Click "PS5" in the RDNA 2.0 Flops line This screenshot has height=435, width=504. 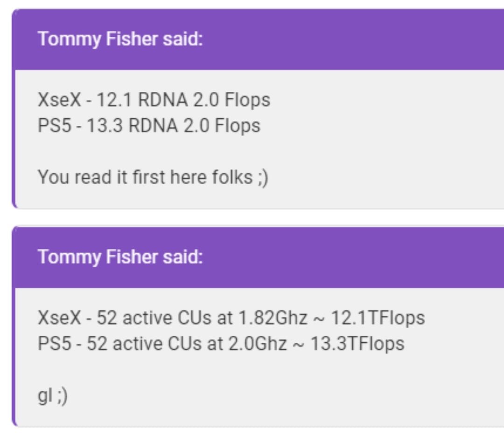(54, 125)
